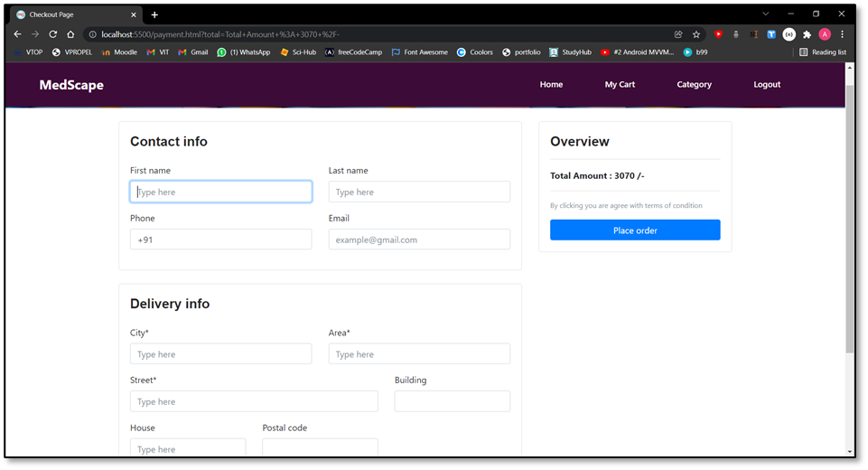868x470 pixels.
Task: Open the VIT bookmark
Action: point(158,52)
